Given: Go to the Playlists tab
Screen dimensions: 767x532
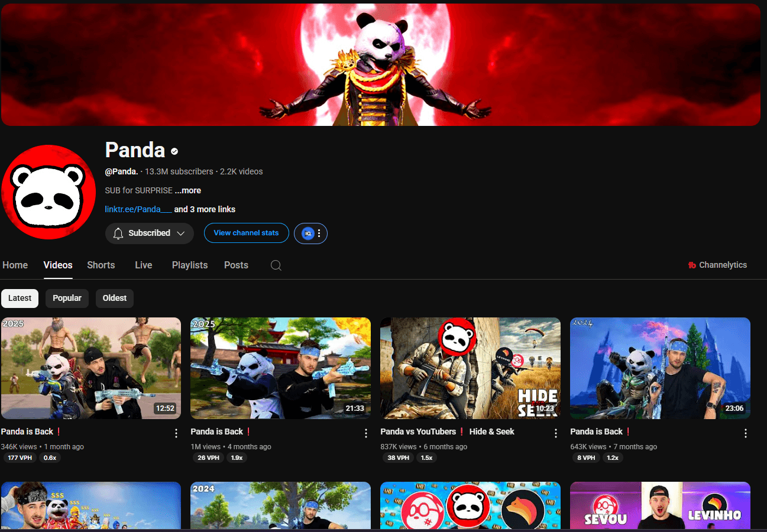Looking at the screenshot, I should coord(190,265).
